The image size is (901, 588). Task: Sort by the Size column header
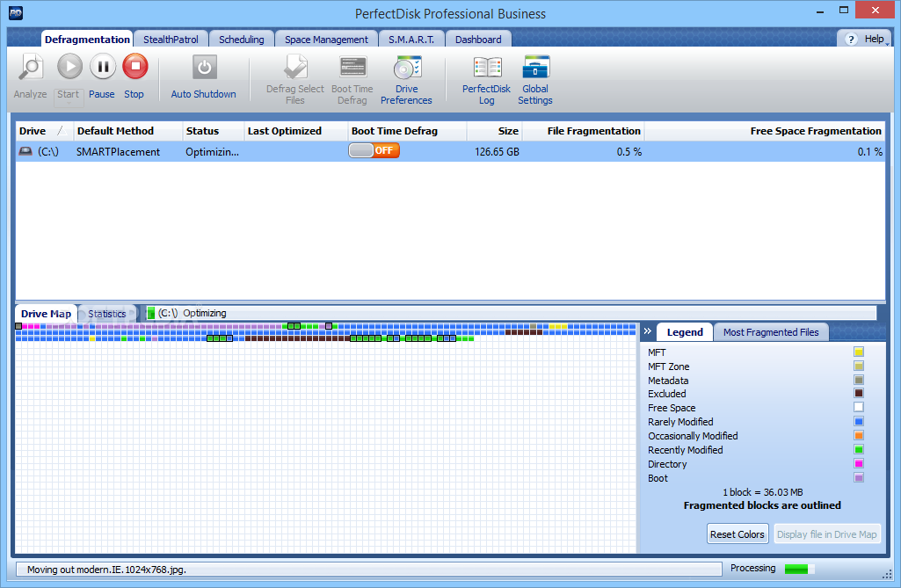(494, 131)
